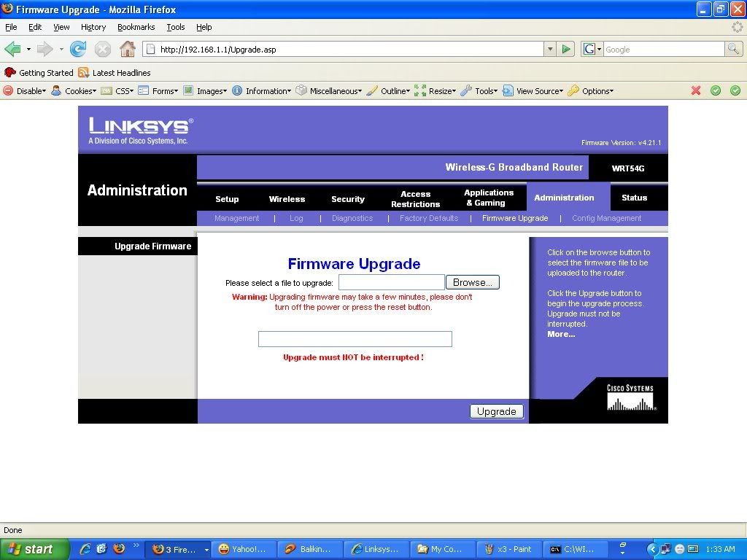Open the Forms developer toolbar menu
Image resolution: width=747 pixels, height=560 pixels.
158,91
